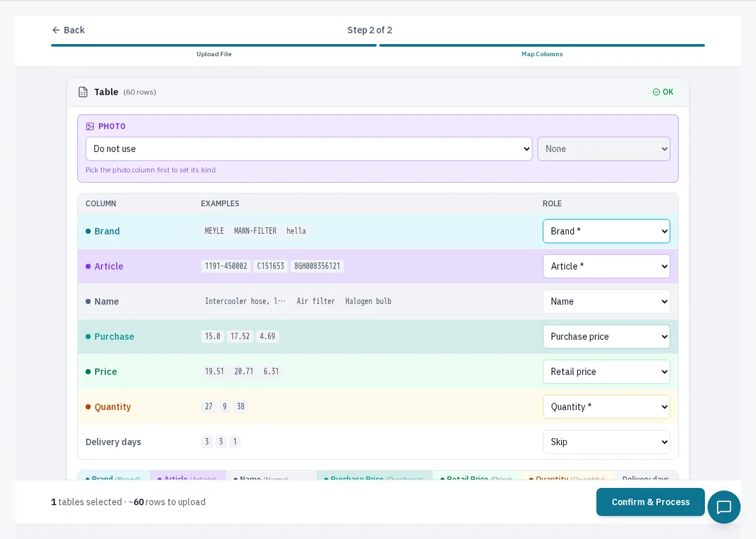Click the Purchase column name
Viewport: 756px width, 539px height.
coord(114,337)
